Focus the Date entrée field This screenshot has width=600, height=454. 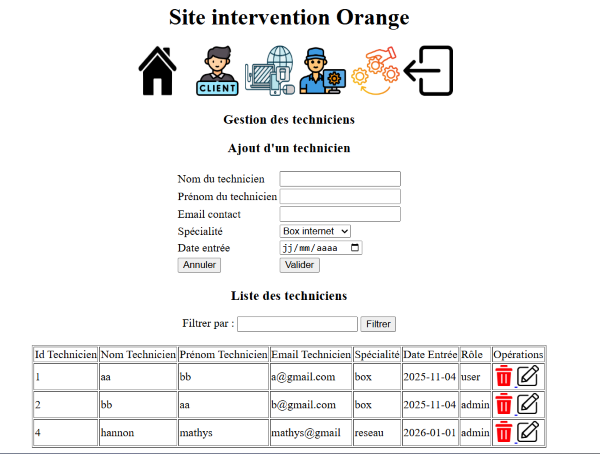click(321, 248)
